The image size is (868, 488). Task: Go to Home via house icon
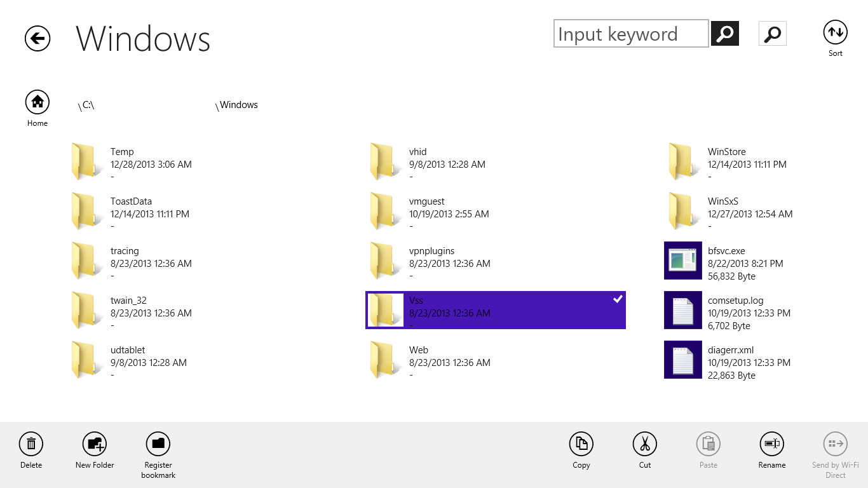tap(37, 102)
